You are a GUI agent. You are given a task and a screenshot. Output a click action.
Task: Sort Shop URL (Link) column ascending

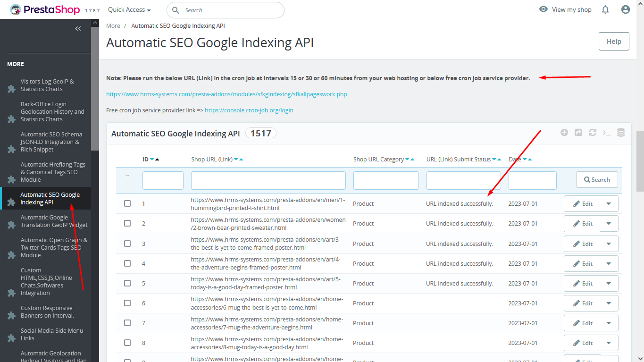241,160
